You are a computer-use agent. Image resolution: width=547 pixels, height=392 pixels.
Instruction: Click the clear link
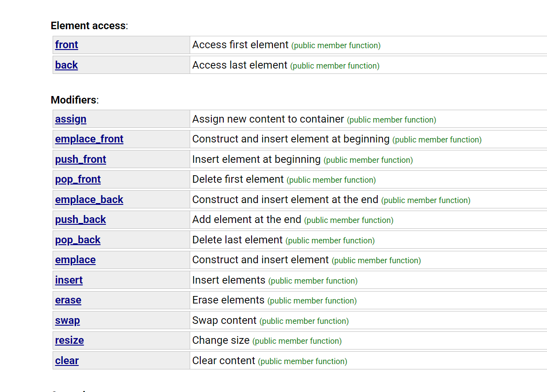67,361
